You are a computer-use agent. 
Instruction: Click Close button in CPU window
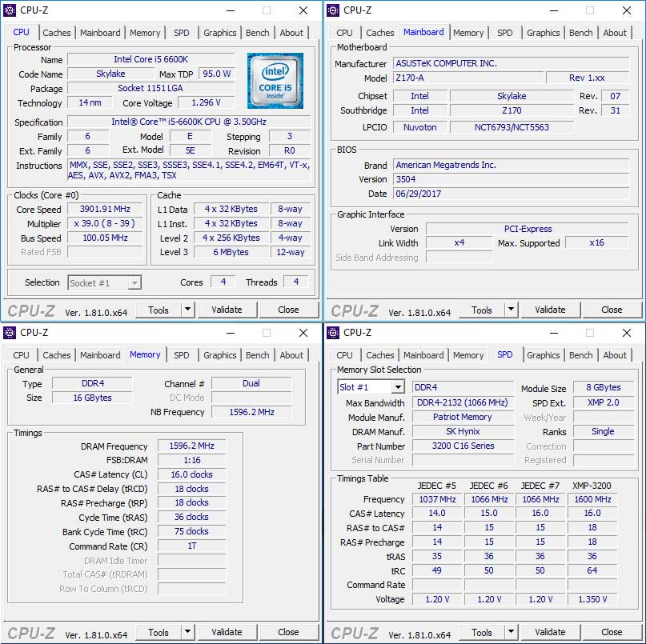288,310
